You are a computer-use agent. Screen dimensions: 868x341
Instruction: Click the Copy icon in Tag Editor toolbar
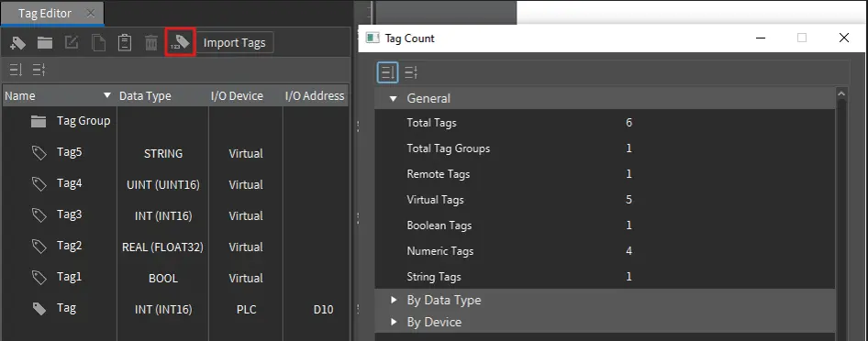tap(98, 43)
